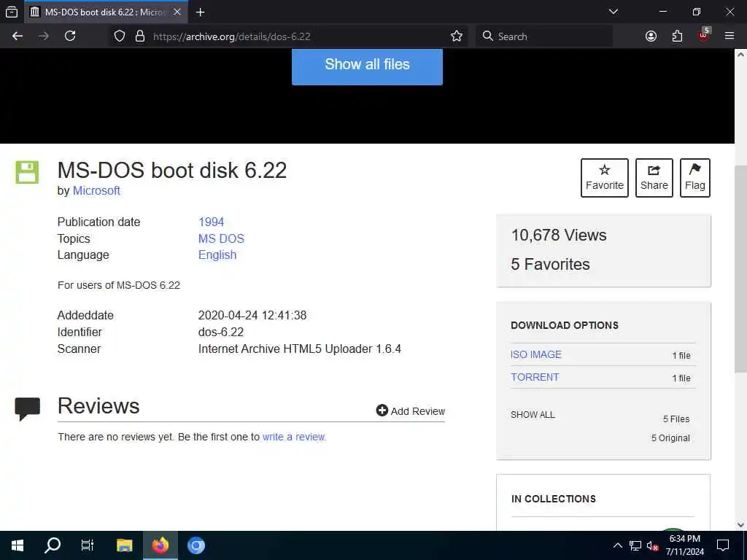Click the 5 Original files link
This screenshot has height=560, width=747.
click(670, 438)
